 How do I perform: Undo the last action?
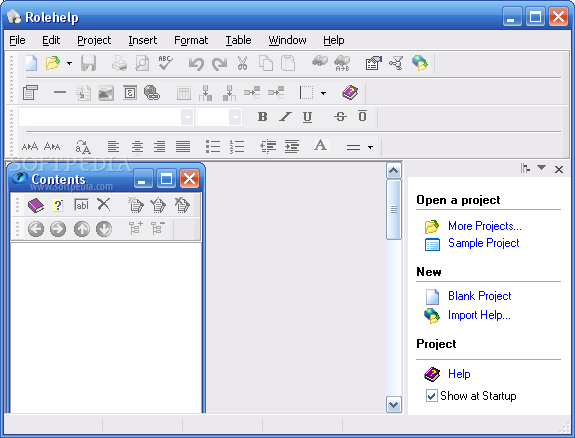pyautogui.click(x=196, y=64)
